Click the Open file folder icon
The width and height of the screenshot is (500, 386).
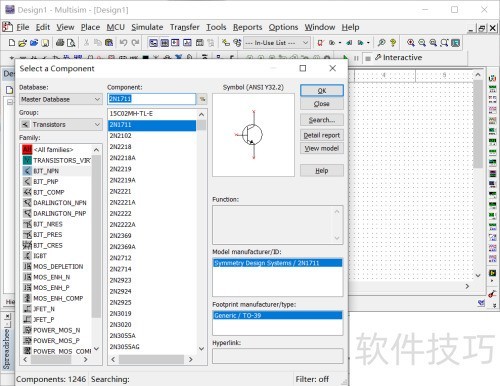click(x=22, y=43)
